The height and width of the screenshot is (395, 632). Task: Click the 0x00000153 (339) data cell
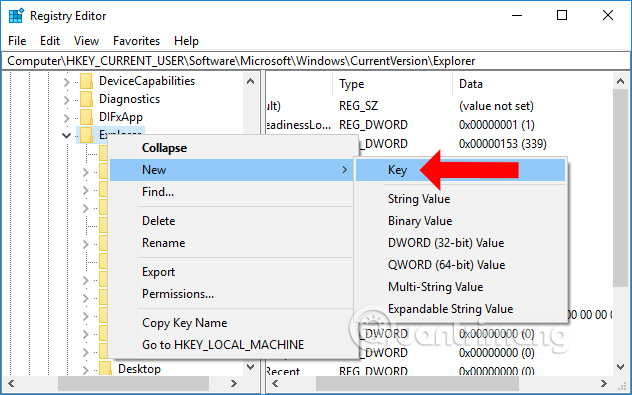[503, 144]
